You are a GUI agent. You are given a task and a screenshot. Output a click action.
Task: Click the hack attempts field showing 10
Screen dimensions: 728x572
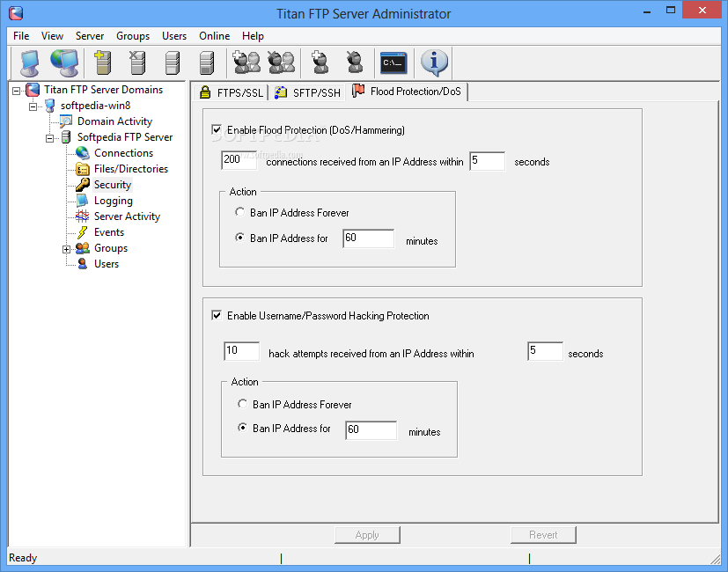241,351
